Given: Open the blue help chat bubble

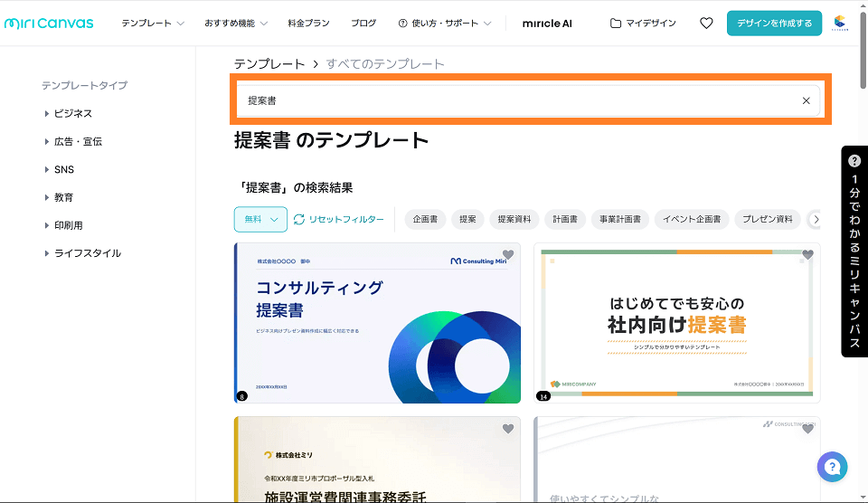Looking at the screenshot, I should click(832, 467).
